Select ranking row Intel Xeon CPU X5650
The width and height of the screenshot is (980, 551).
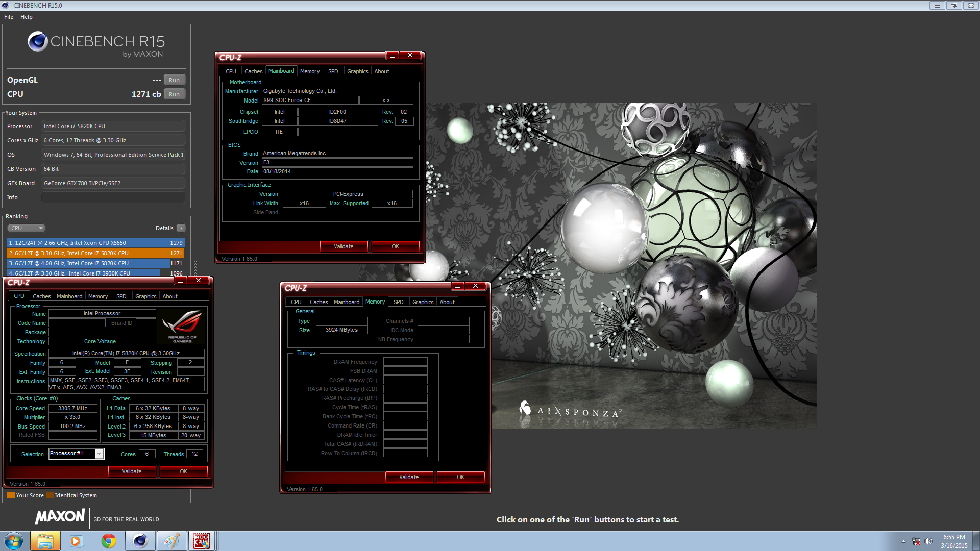pyautogui.click(x=95, y=243)
